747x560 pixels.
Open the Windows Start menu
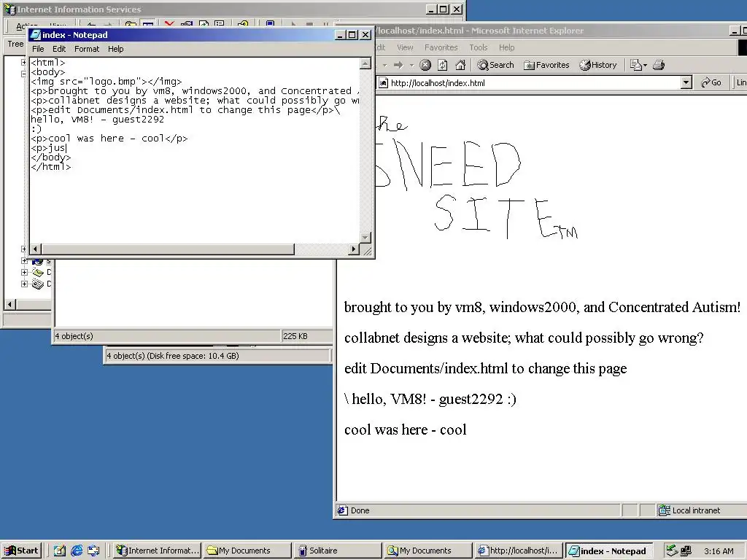(x=21, y=551)
